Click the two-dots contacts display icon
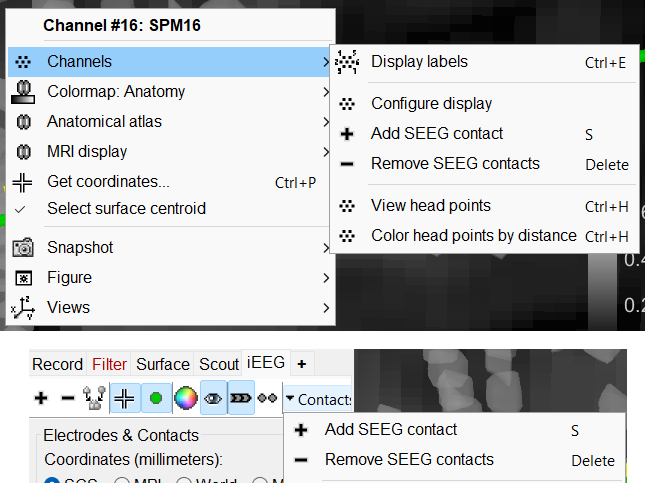Viewport: 645px width, 483px height. pyautogui.click(x=267, y=398)
